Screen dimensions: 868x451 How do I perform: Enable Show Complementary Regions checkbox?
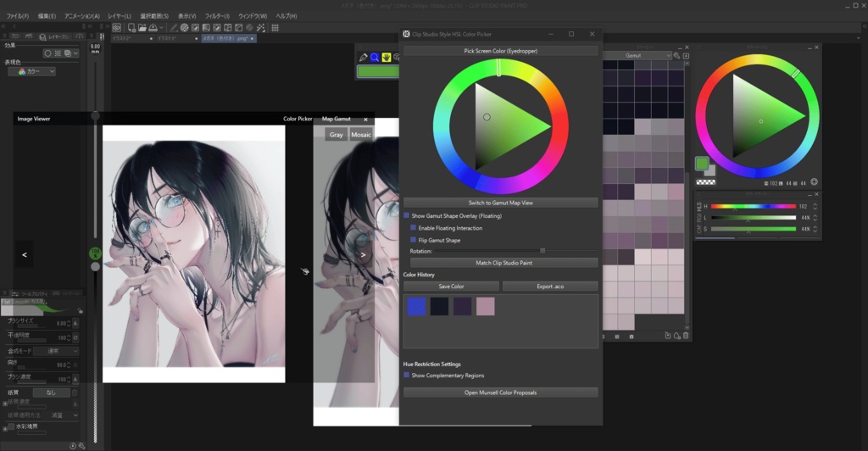tap(406, 375)
